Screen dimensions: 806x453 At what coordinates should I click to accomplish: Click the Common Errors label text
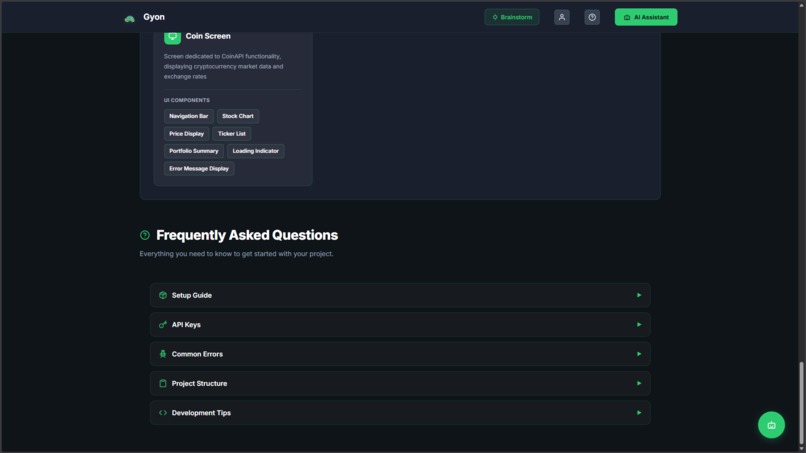tap(197, 354)
